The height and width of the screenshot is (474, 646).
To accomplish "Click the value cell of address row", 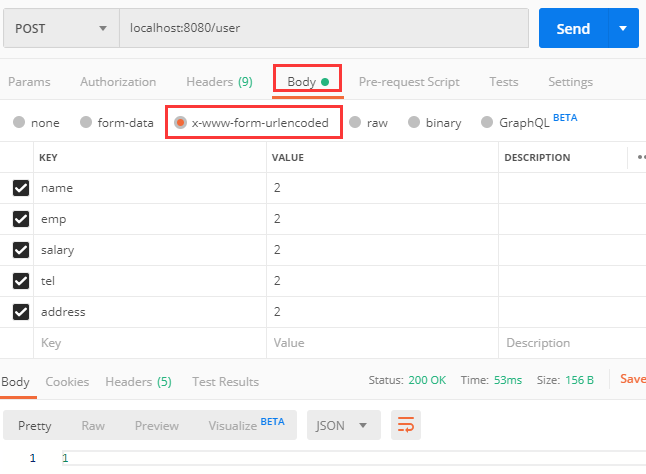I will (x=382, y=312).
